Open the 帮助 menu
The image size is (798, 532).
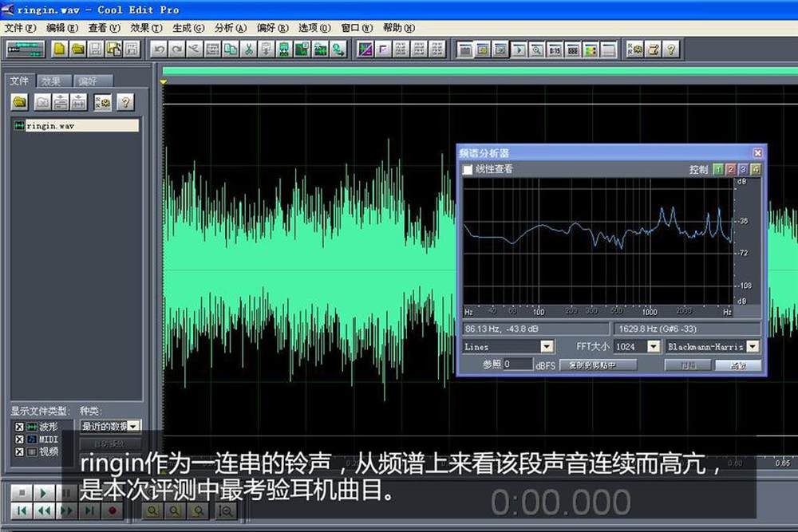coord(399,28)
